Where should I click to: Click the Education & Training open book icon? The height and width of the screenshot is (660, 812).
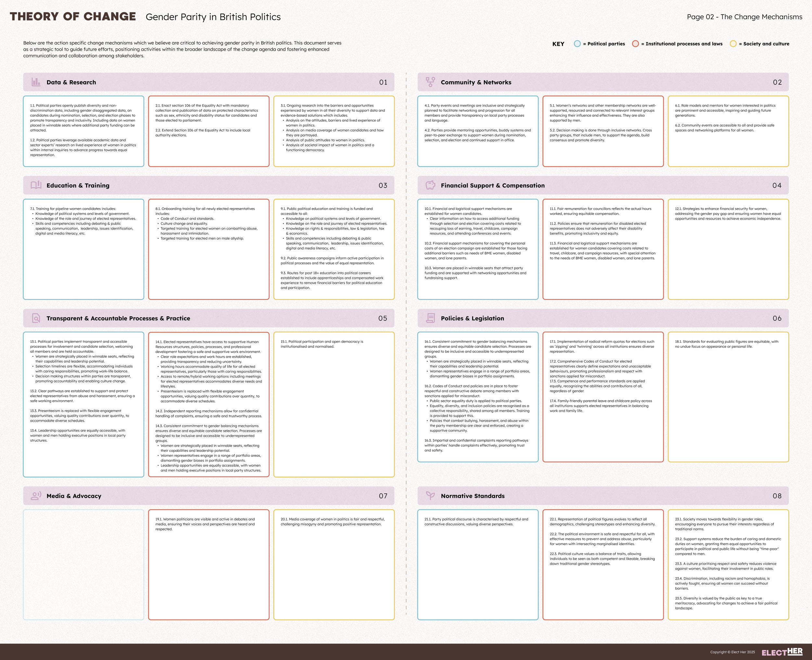coord(36,185)
